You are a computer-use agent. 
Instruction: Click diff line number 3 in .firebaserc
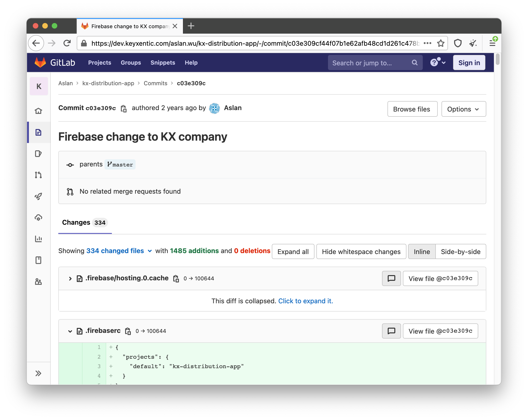click(x=99, y=366)
